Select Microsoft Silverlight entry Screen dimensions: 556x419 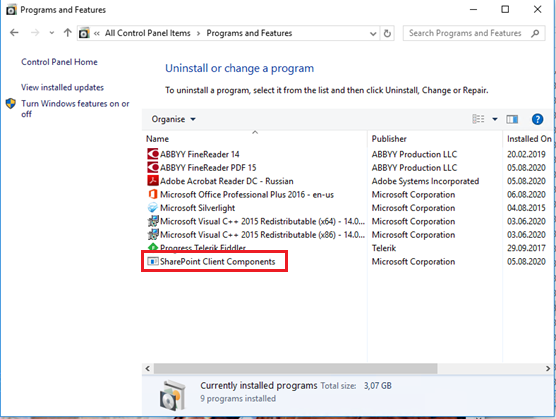point(198,208)
